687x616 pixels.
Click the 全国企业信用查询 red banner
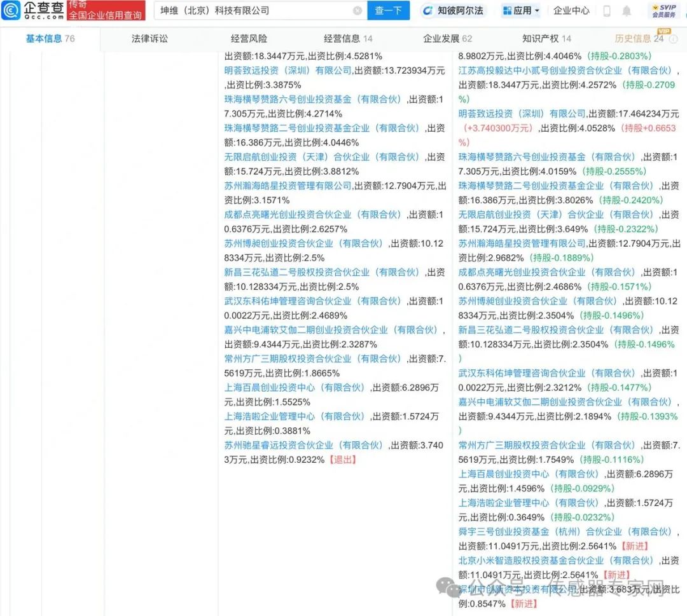(106, 11)
